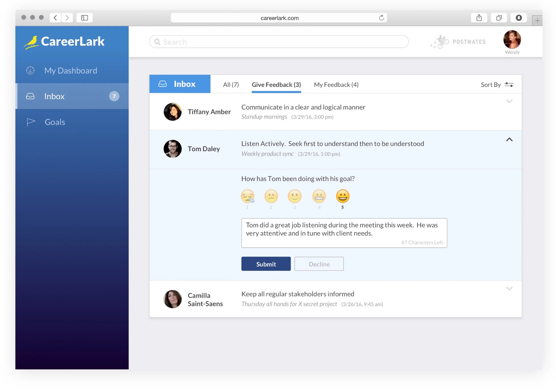Collapse Tom Daley's feedback request
This screenshot has height=392, width=556.
(509, 140)
